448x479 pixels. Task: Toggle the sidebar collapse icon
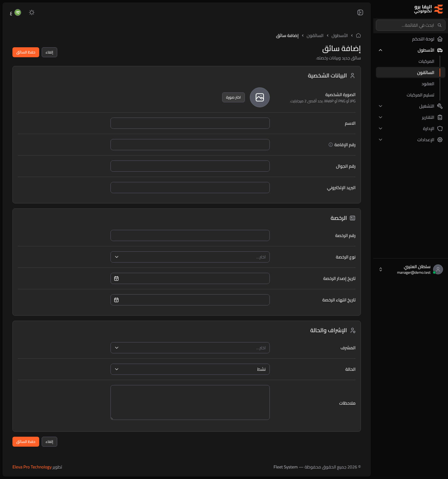click(360, 12)
